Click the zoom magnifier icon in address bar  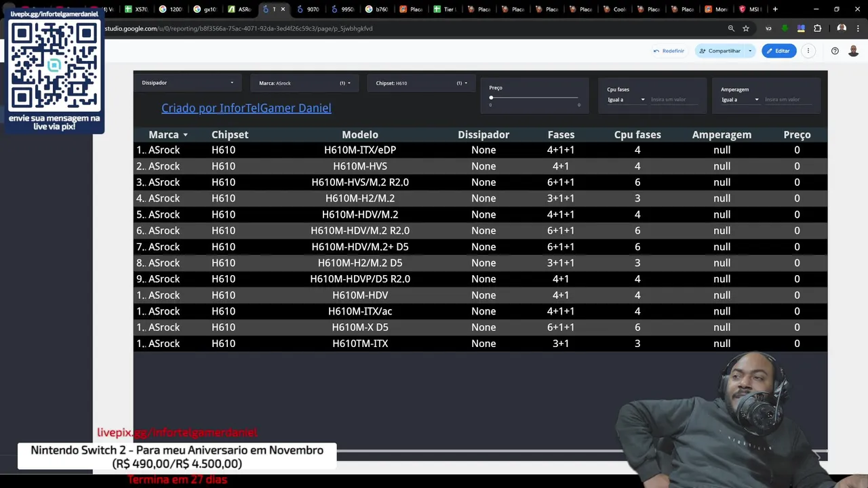click(731, 28)
